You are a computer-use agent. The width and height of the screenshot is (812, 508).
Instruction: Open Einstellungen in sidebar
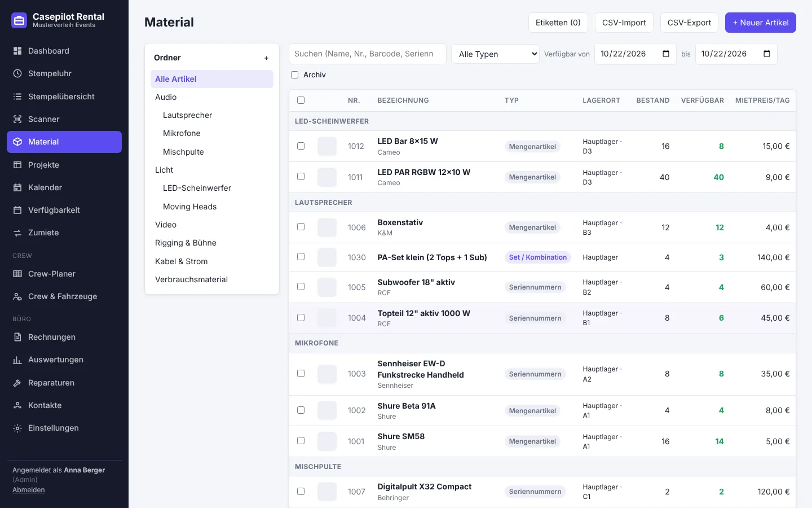(64, 428)
